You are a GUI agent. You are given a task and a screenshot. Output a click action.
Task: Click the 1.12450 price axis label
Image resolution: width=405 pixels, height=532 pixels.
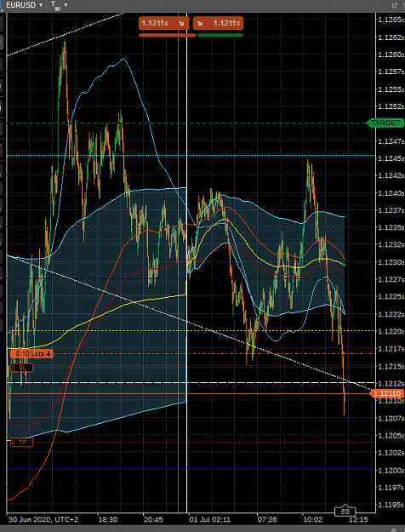pyautogui.click(x=391, y=158)
